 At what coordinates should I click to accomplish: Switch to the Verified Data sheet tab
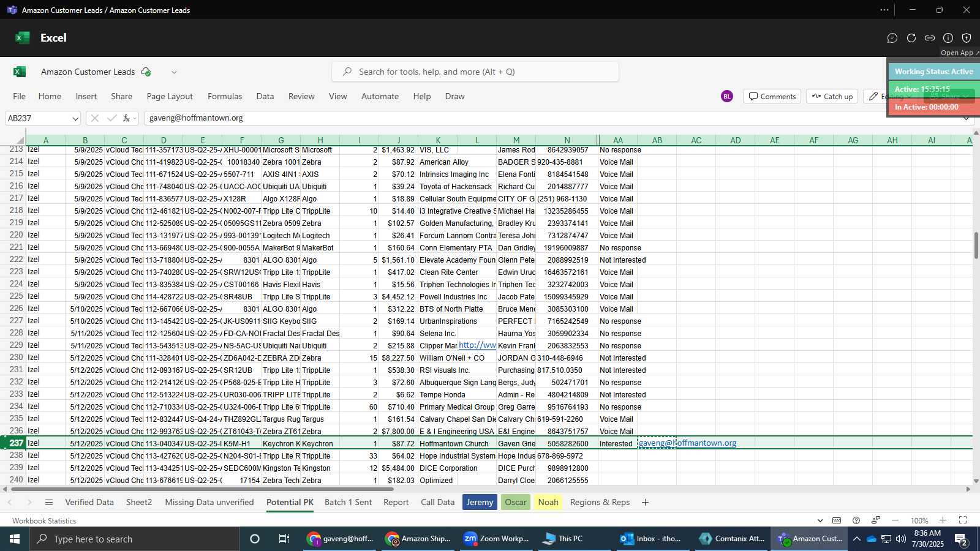coord(89,502)
